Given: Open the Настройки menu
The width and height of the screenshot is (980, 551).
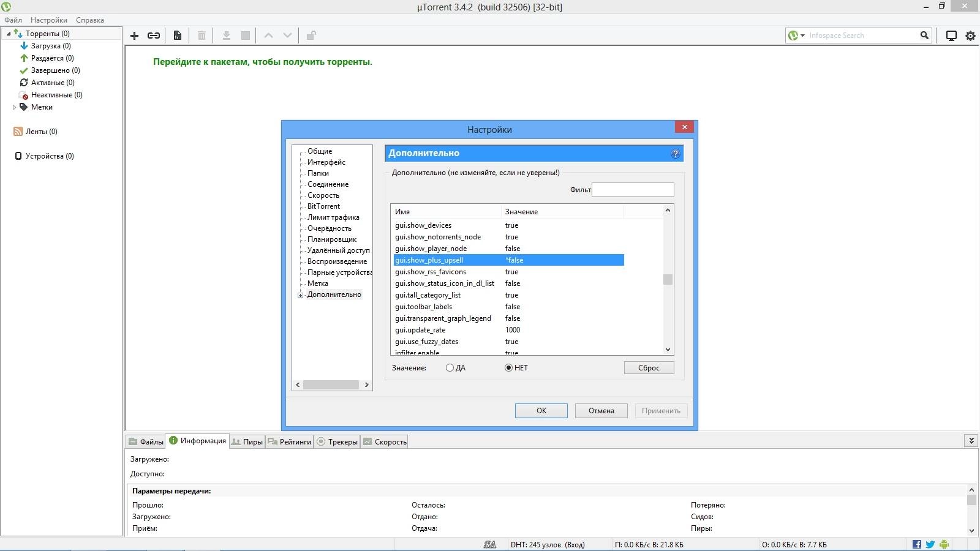Looking at the screenshot, I should (x=49, y=20).
